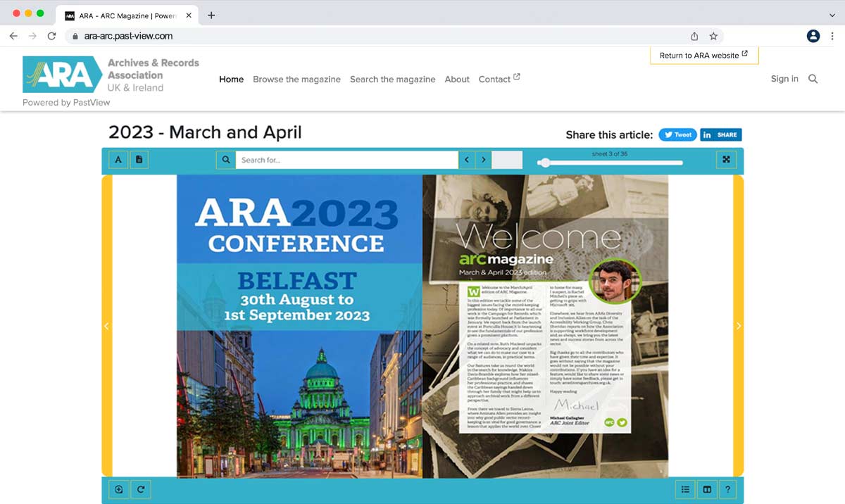Open the site search icon in header

coord(813,79)
